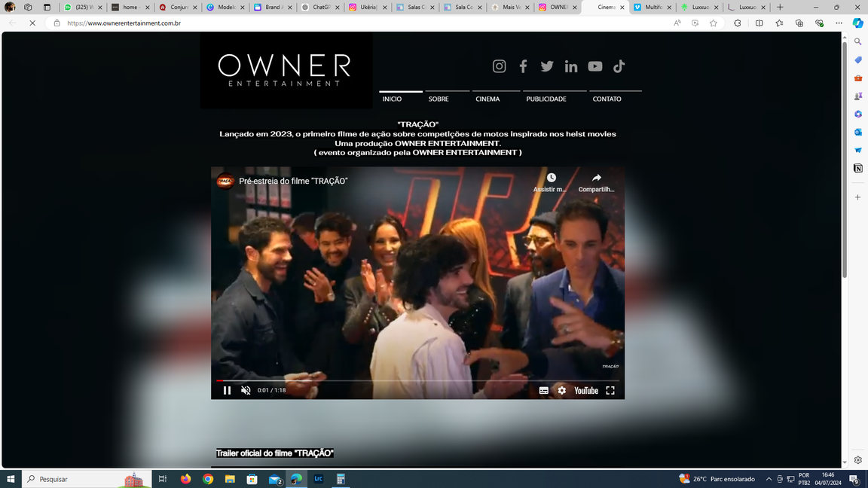Open the Copilot sidebar button
Screen dimensions: 868x488
click(x=857, y=23)
